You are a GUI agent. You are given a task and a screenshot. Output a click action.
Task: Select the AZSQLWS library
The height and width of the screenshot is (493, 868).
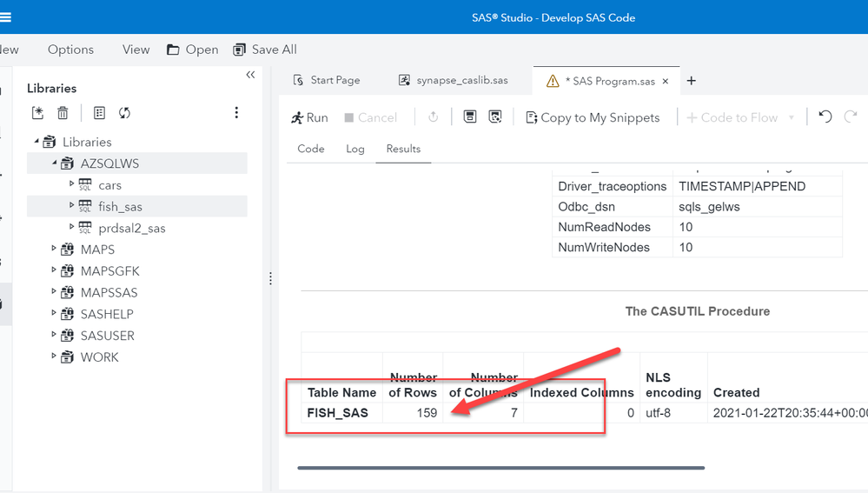pyautogui.click(x=109, y=163)
